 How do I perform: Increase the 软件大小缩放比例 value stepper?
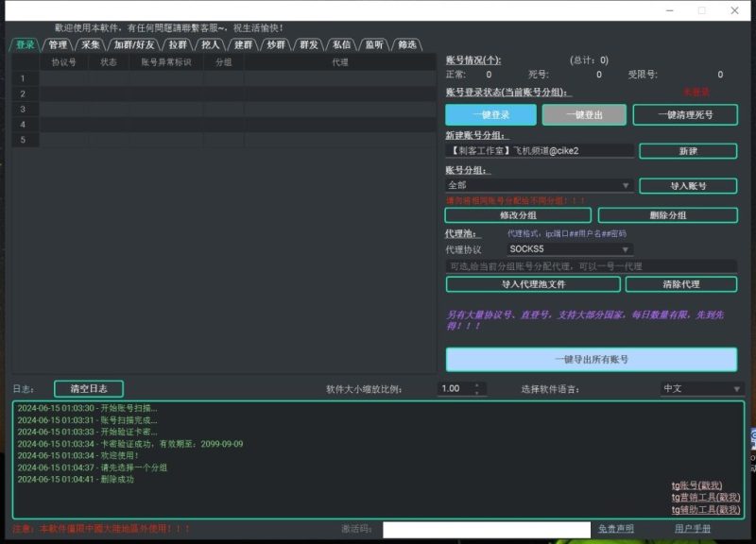coord(477,383)
